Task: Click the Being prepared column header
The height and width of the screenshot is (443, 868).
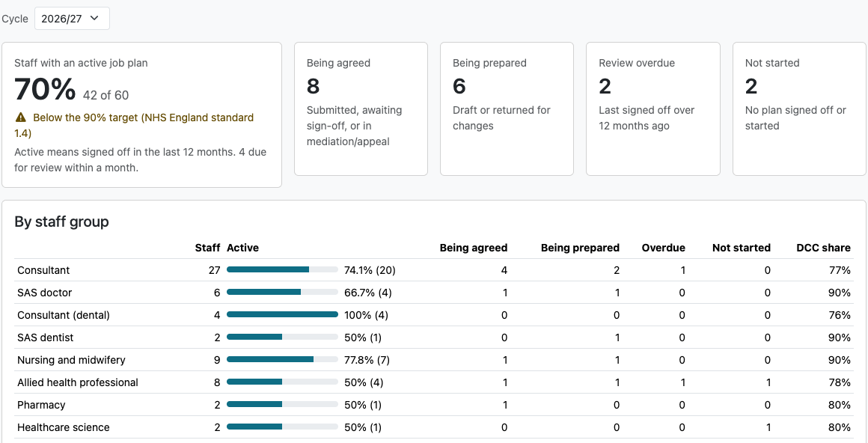Action: pos(580,248)
